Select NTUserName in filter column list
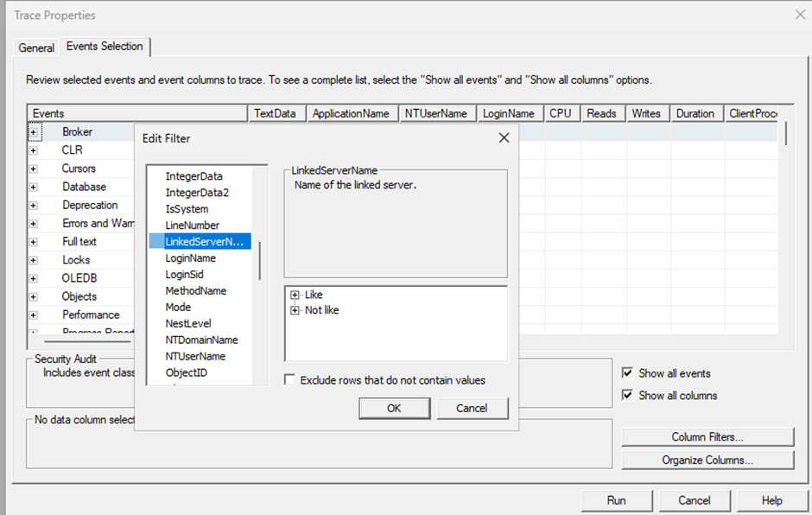Screen dimensions: 812x515 (x=196, y=357)
